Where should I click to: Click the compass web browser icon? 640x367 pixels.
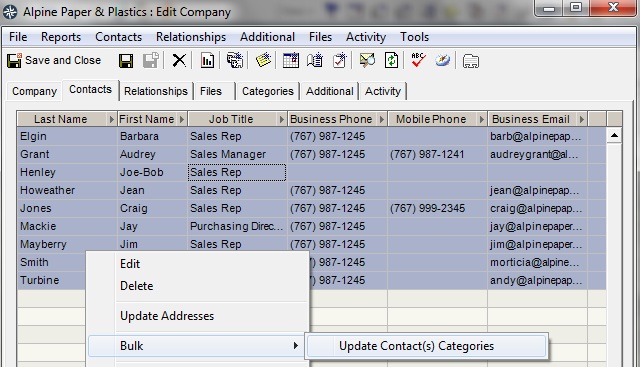[x=442, y=61]
